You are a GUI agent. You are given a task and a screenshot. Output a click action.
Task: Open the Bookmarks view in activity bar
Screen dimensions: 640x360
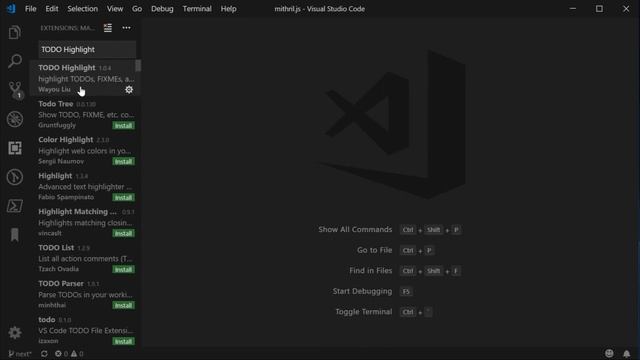[x=15, y=235]
